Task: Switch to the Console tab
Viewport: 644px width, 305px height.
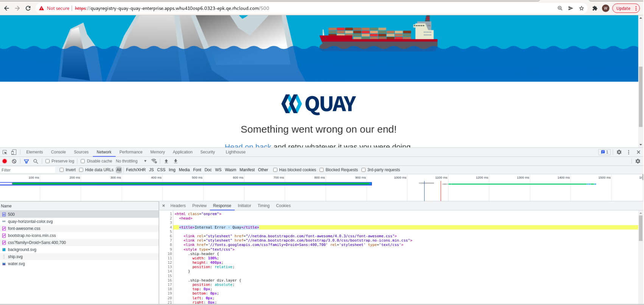Action: 58,152
